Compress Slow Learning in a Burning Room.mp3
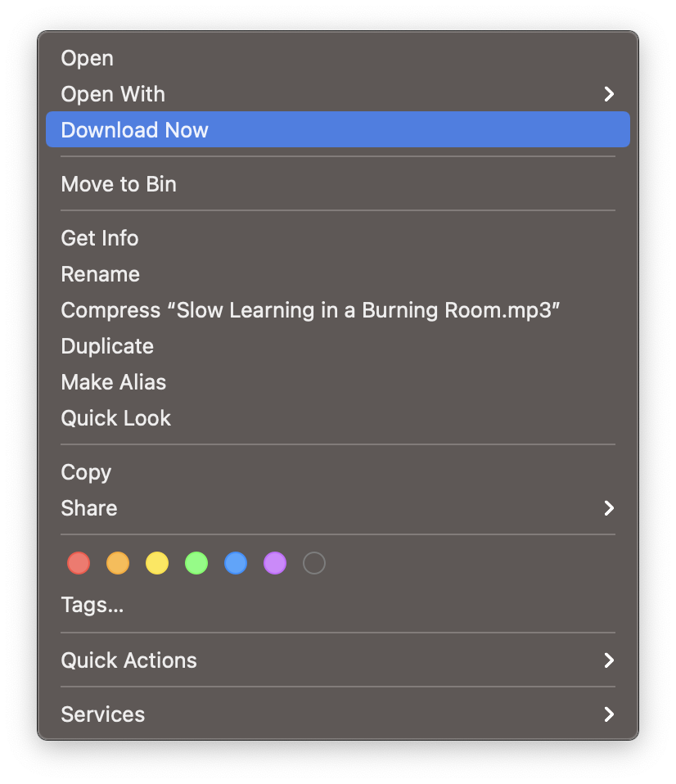 338,310
